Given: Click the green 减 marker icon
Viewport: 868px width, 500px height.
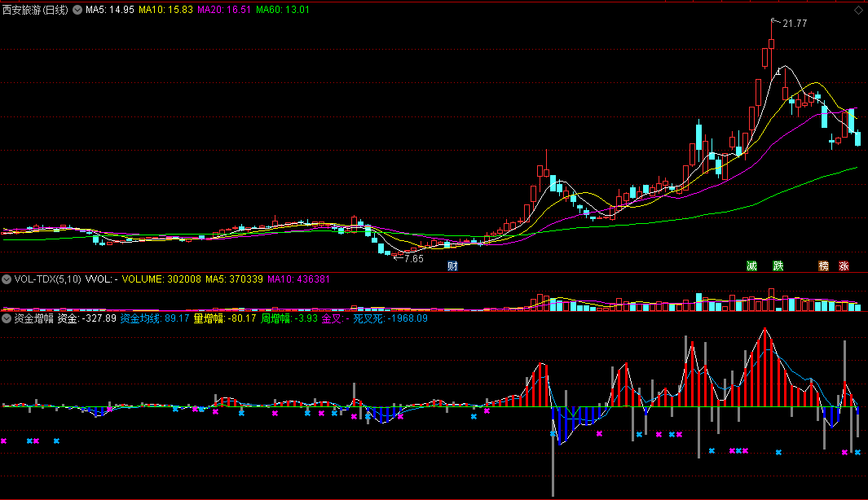Looking at the screenshot, I should tap(751, 266).
